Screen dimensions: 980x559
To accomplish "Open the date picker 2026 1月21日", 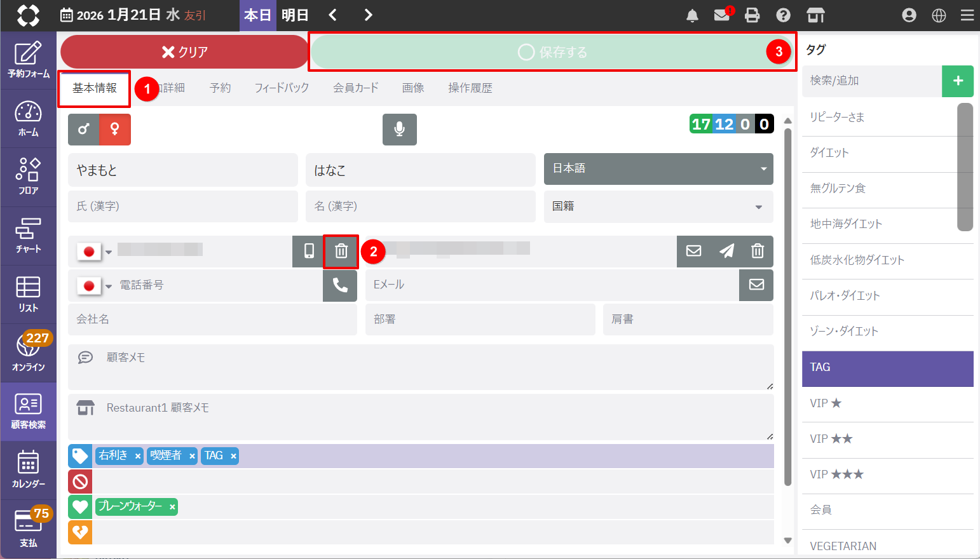I will tap(133, 15).
